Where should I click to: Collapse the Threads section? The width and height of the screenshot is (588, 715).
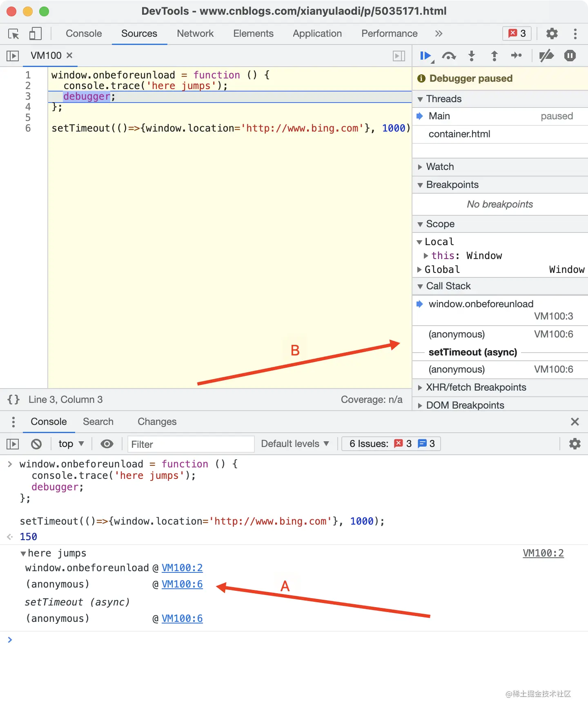(x=500, y=99)
